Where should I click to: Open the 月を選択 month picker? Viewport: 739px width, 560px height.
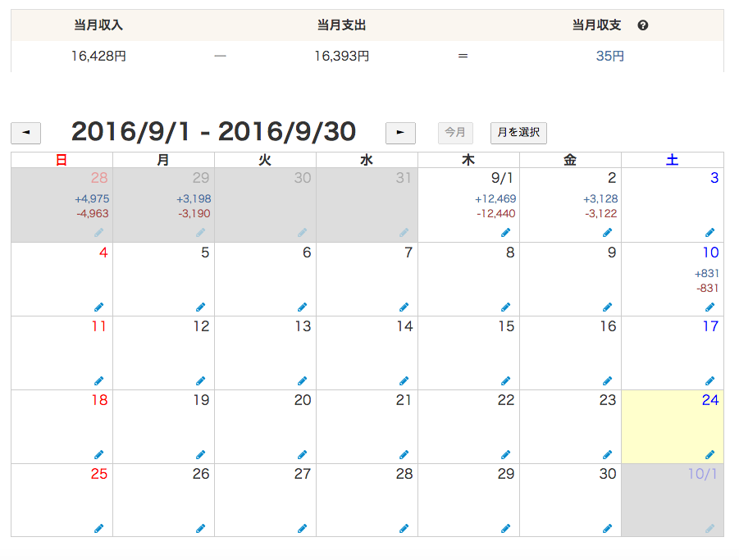pyautogui.click(x=518, y=133)
